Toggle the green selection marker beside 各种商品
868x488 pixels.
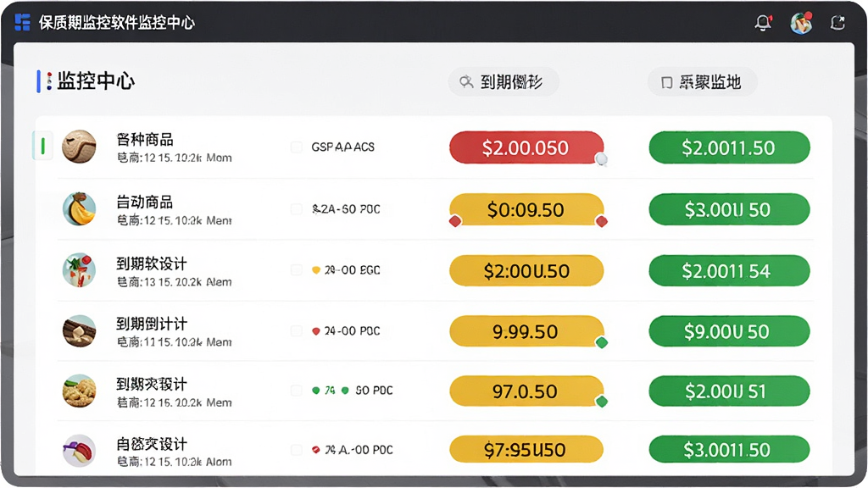pos(42,146)
